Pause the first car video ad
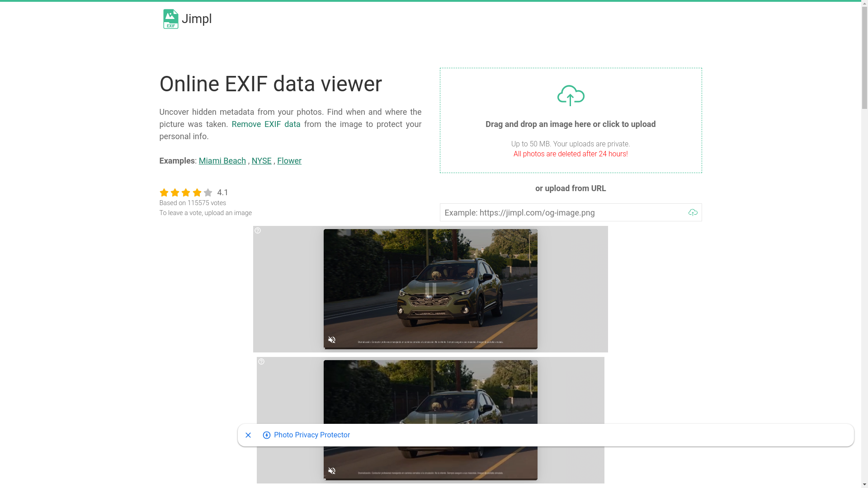This screenshot has height=488, width=868. [430, 289]
